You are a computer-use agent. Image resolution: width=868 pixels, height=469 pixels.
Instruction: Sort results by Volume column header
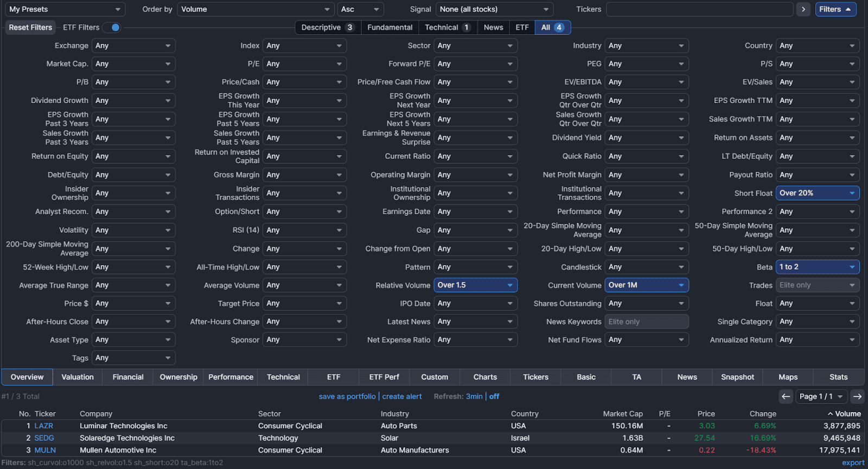pos(844,414)
